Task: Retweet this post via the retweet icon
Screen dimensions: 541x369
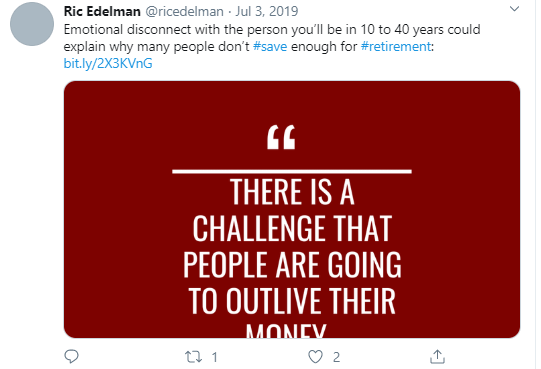Action: tap(193, 357)
